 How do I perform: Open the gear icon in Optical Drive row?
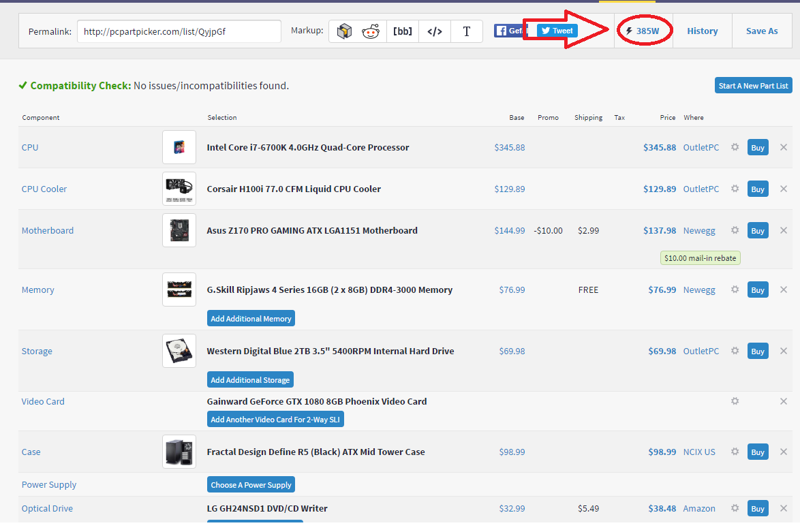click(735, 508)
